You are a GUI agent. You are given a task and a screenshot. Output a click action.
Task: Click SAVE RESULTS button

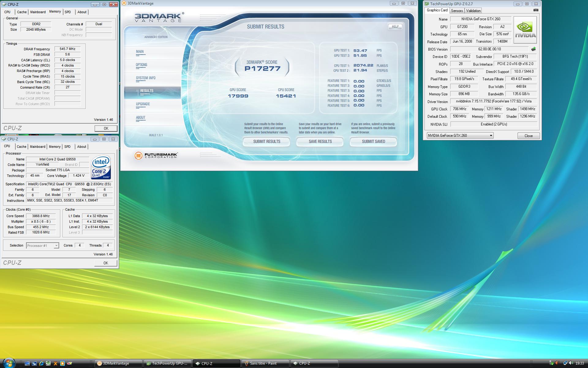pyautogui.click(x=320, y=142)
